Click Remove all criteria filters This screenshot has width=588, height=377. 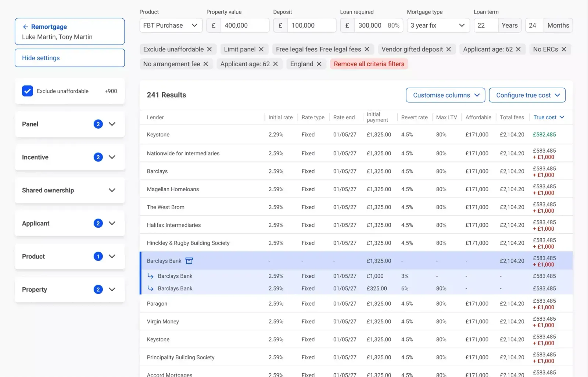pyautogui.click(x=369, y=64)
